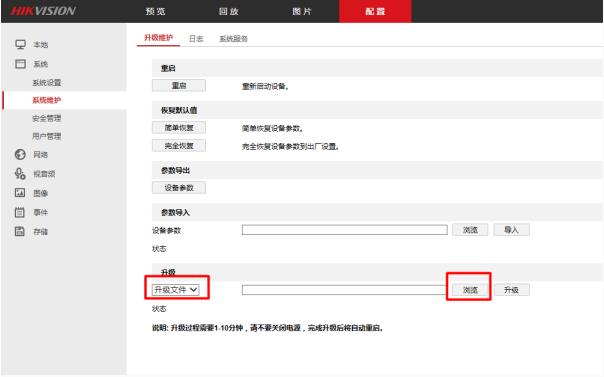Open the 图片 top menu

tap(302, 11)
